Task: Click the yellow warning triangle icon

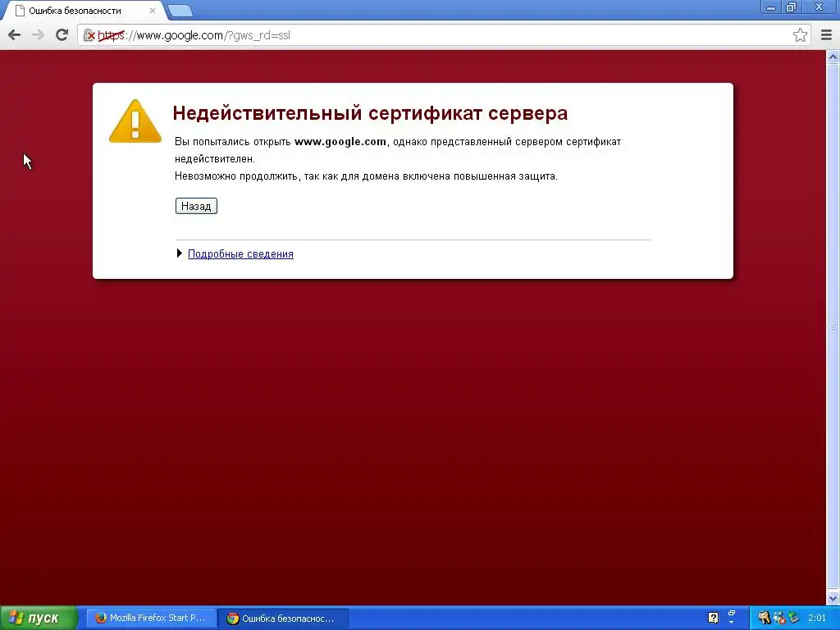Action: (135, 121)
